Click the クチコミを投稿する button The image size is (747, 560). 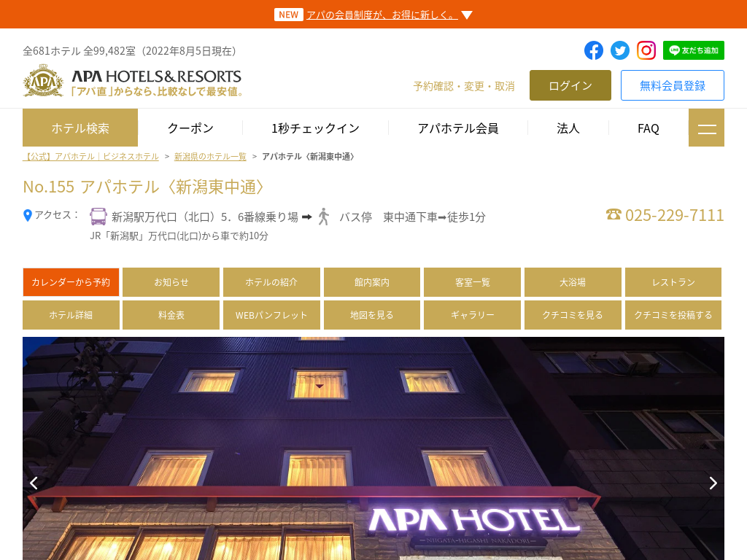[673, 315]
